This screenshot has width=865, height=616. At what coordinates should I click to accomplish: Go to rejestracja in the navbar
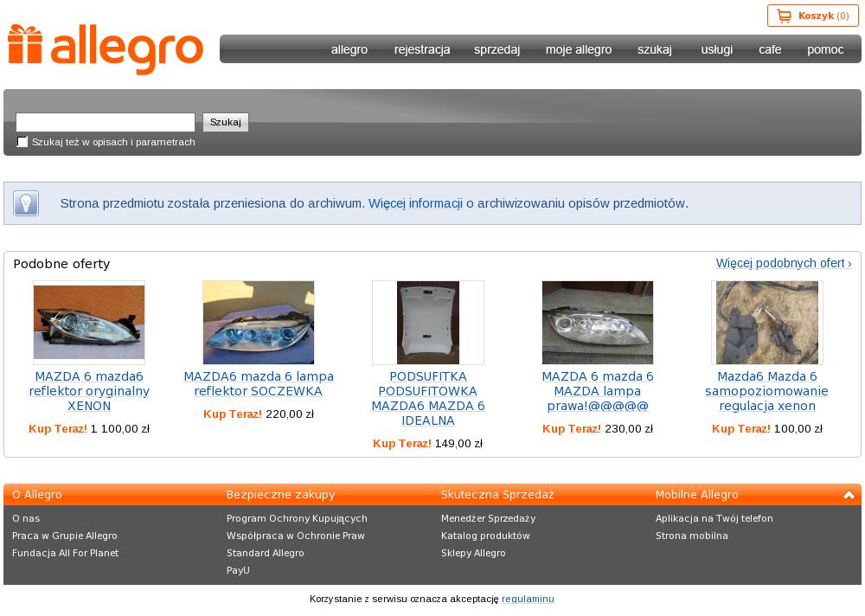tap(422, 49)
